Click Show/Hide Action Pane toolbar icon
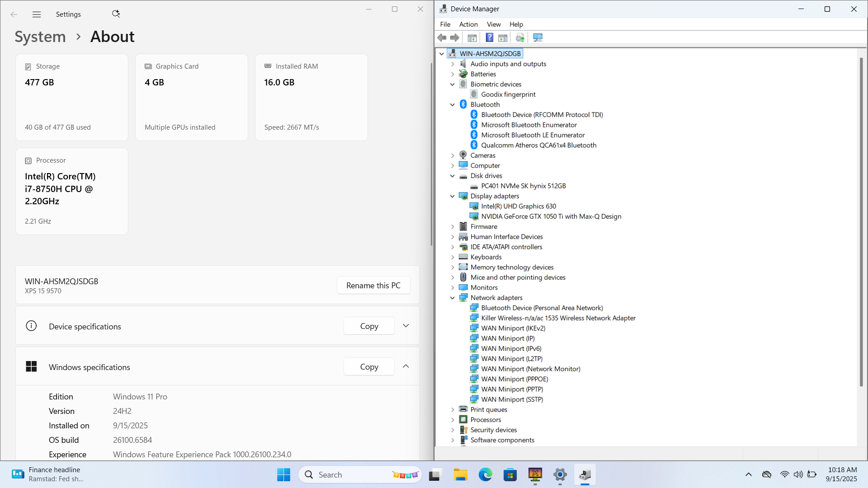This screenshot has width=868, height=488. coord(503,38)
